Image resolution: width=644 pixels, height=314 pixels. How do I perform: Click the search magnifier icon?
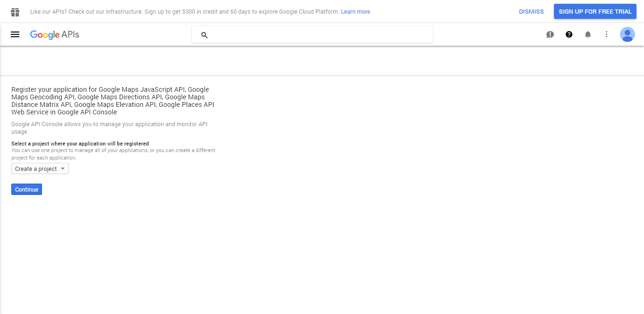204,35
